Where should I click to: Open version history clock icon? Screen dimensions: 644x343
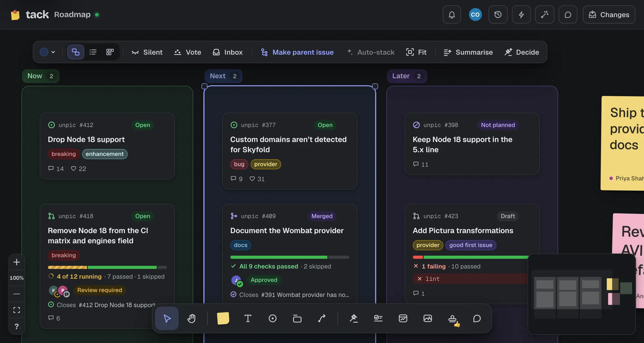click(498, 14)
